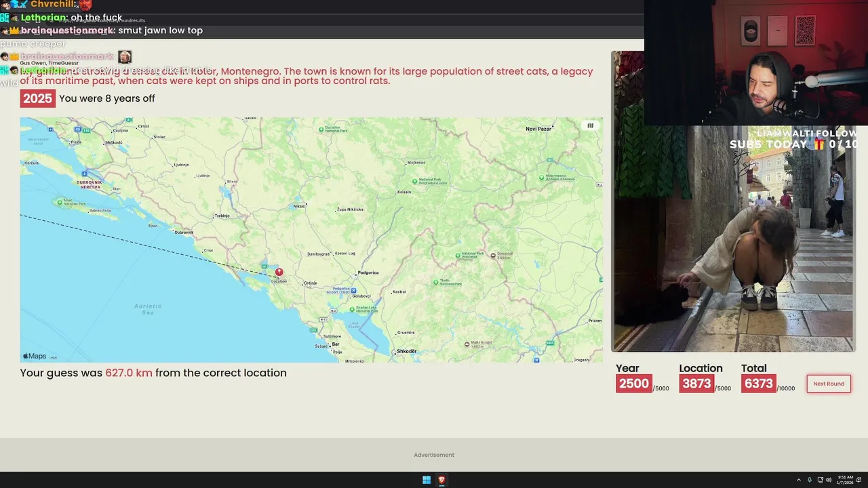Click the 2025 year badge

click(37, 98)
